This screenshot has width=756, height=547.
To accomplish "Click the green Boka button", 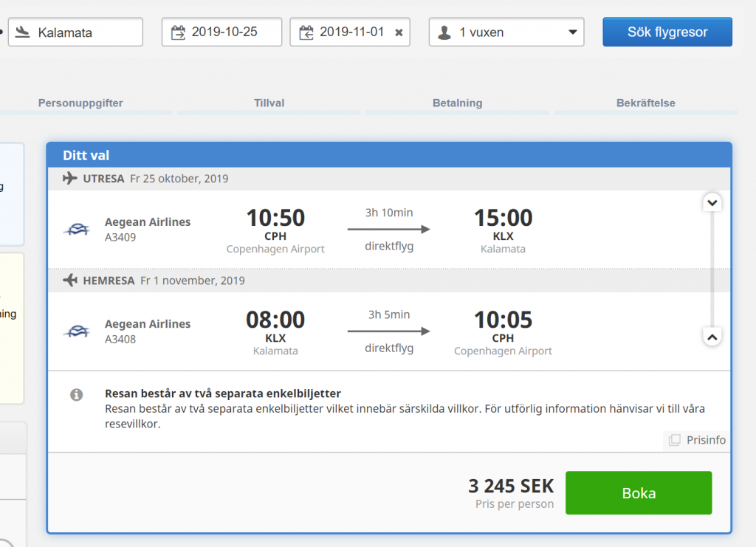I will (639, 492).
